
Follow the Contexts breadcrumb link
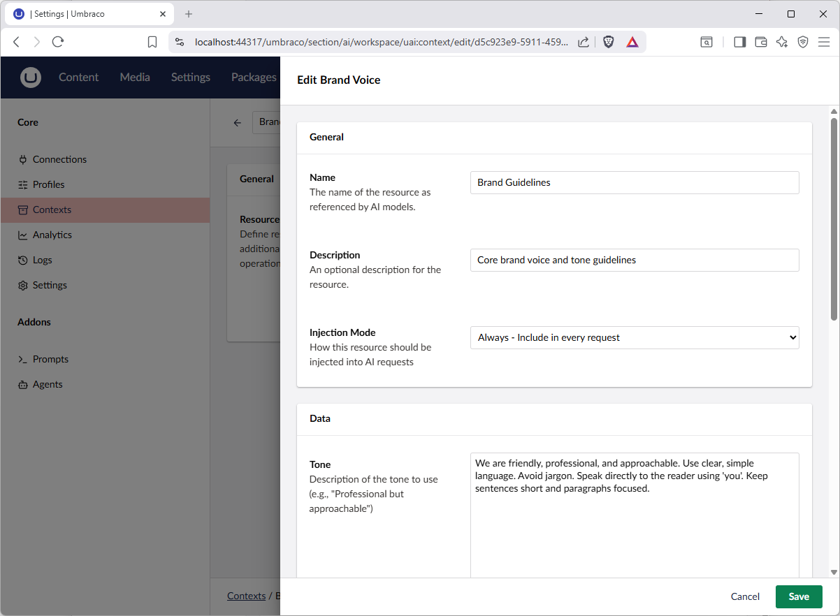pos(246,596)
